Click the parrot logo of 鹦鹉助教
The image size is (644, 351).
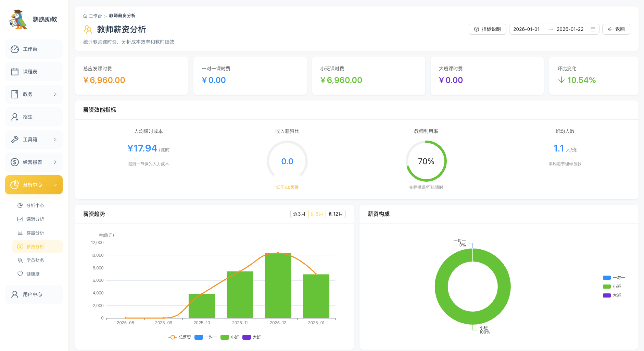point(18,20)
